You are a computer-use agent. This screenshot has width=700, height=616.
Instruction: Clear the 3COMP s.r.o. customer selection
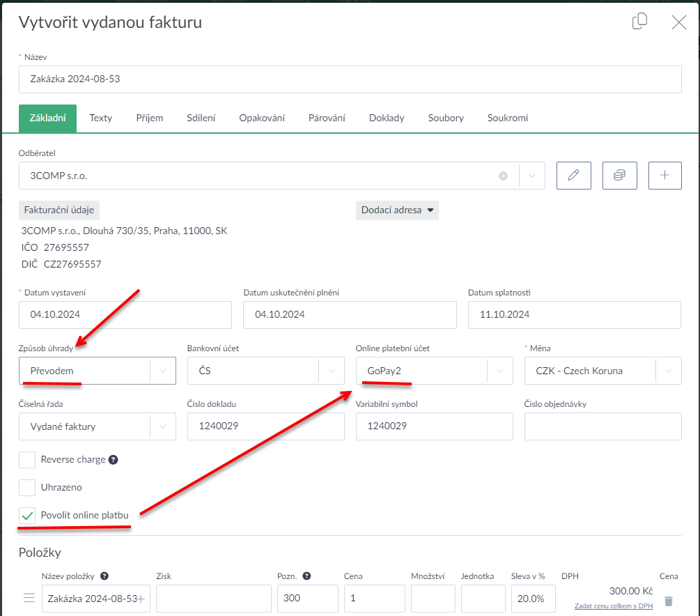[x=503, y=176]
